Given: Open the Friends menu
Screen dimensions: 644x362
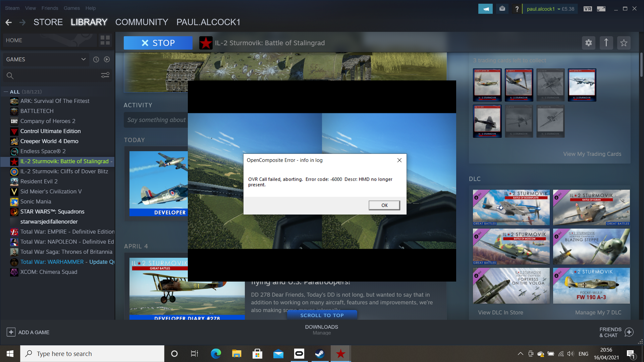Looking at the screenshot, I should [x=50, y=8].
